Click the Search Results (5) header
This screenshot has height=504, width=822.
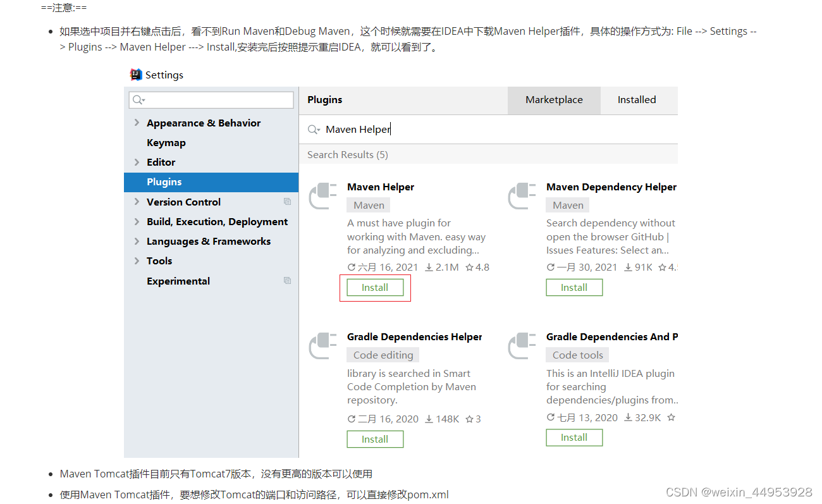coord(348,155)
